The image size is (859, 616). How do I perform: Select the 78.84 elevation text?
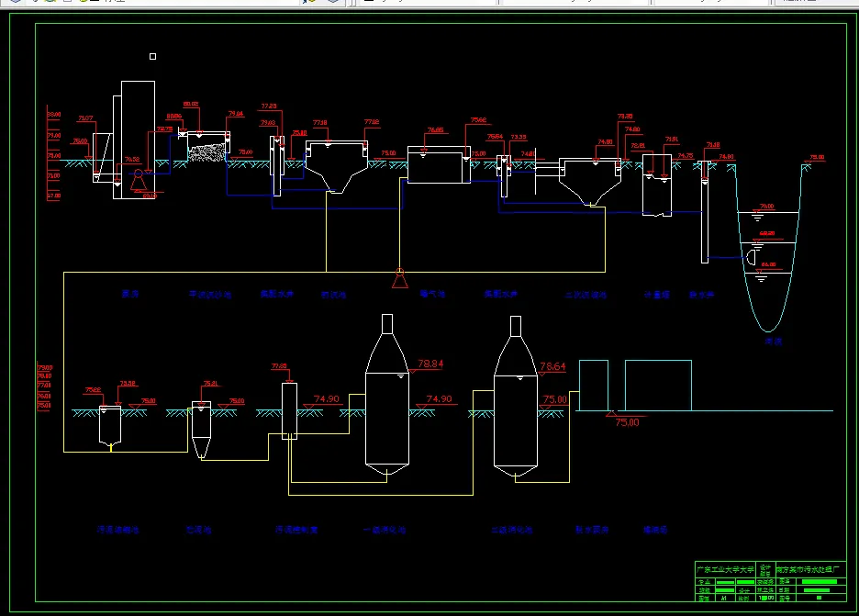[x=430, y=364]
